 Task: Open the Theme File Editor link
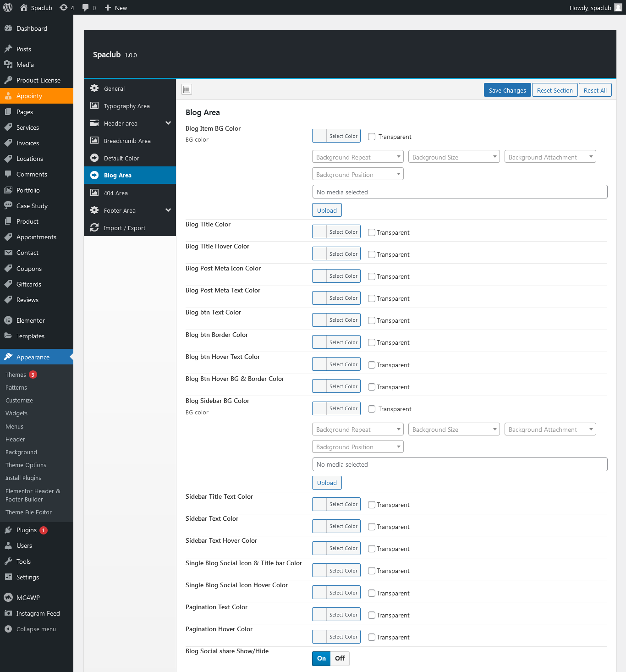click(28, 512)
